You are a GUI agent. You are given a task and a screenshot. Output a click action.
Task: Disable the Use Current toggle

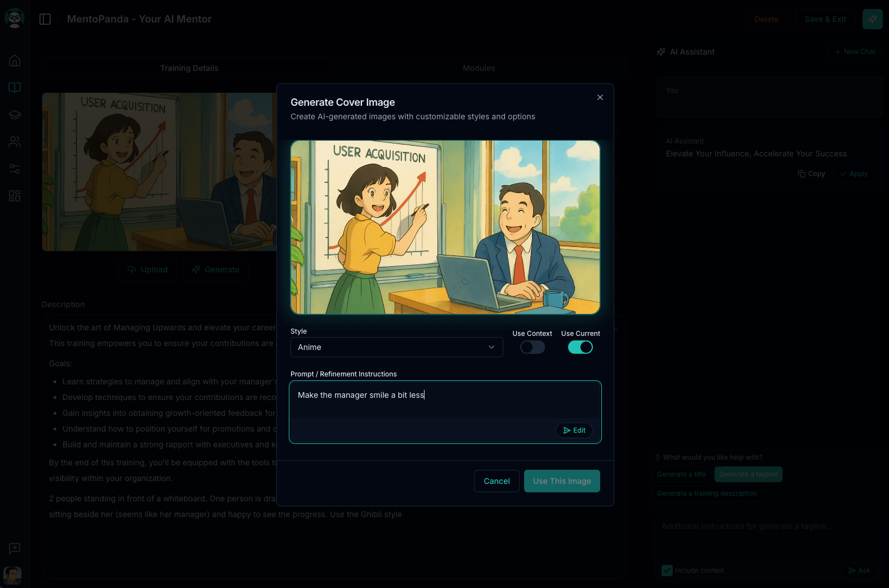click(580, 347)
